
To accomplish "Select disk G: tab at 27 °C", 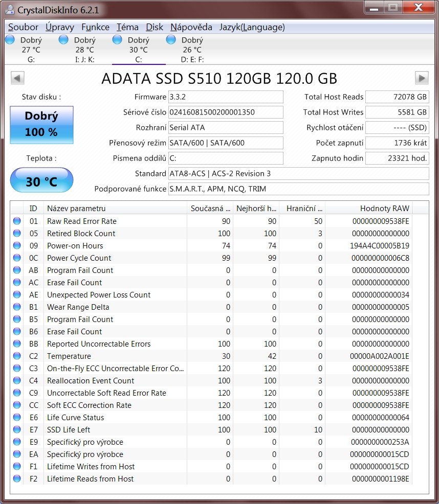I will (x=31, y=50).
